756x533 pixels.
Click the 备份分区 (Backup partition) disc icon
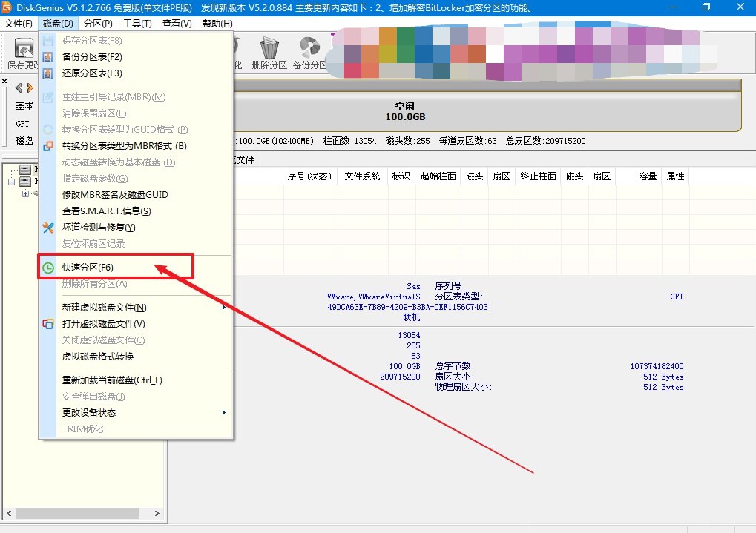pyautogui.click(x=309, y=47)
